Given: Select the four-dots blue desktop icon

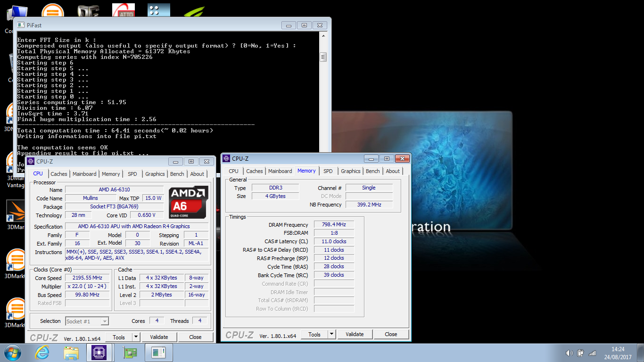Looking at the screenshot, I should (x=159, y=9).
